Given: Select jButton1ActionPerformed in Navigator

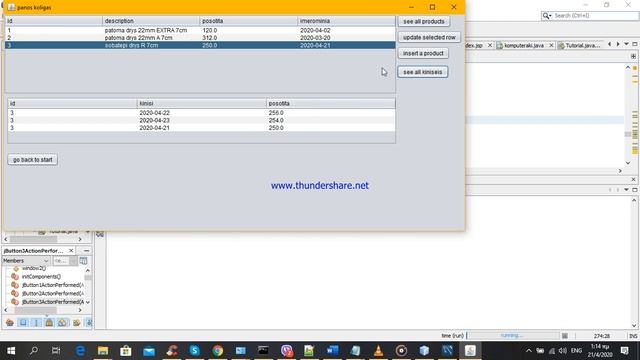Looking at the screenshot, I should point(52,285).
